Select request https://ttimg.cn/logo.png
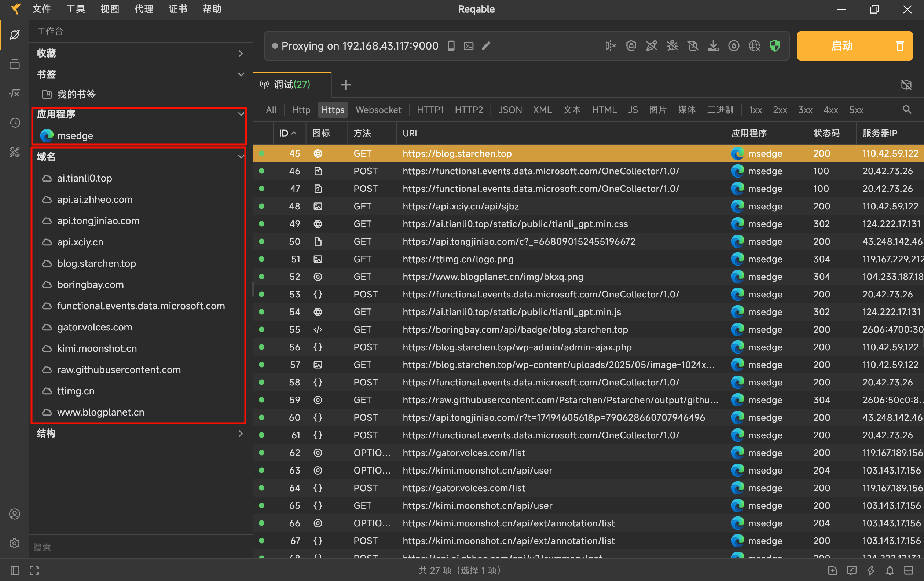 [588, 259]
